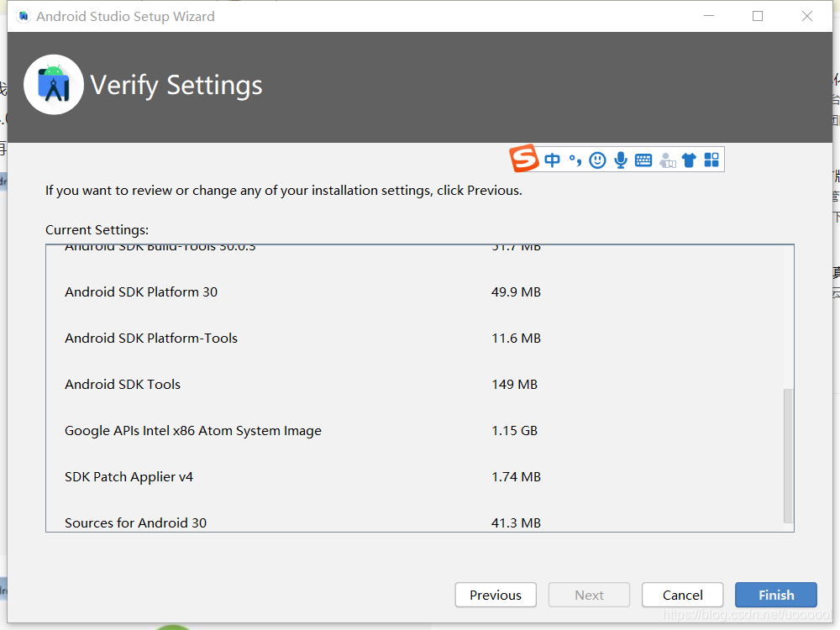The height and width of the screenshot is (630, 840).
Task: Open the toolbox grid icon in IME bar
Action: 711,160
